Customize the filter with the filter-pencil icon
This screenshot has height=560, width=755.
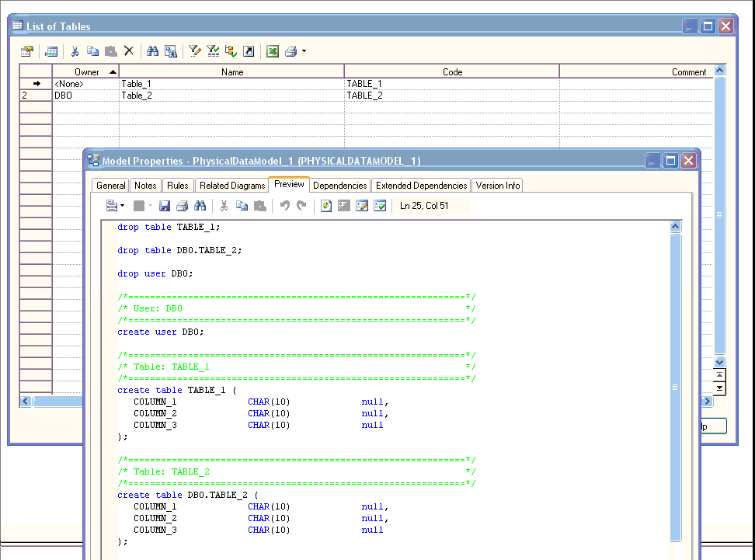193,51
